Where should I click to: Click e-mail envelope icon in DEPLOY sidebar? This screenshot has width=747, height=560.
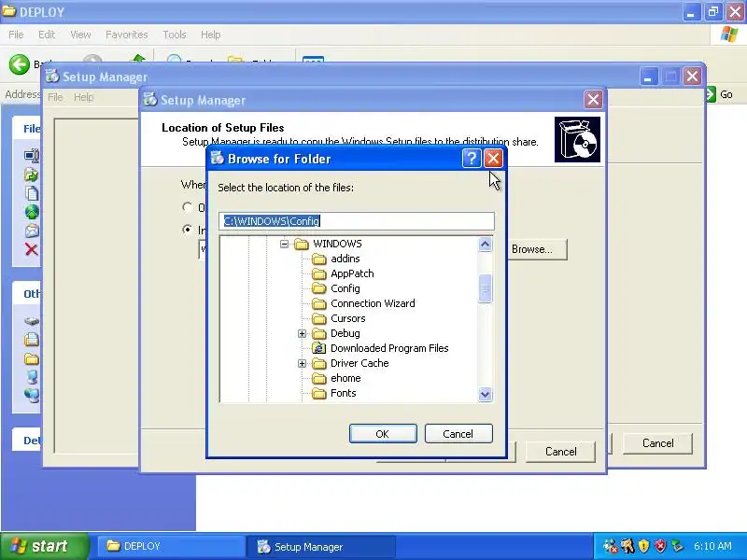click(32, 231)
